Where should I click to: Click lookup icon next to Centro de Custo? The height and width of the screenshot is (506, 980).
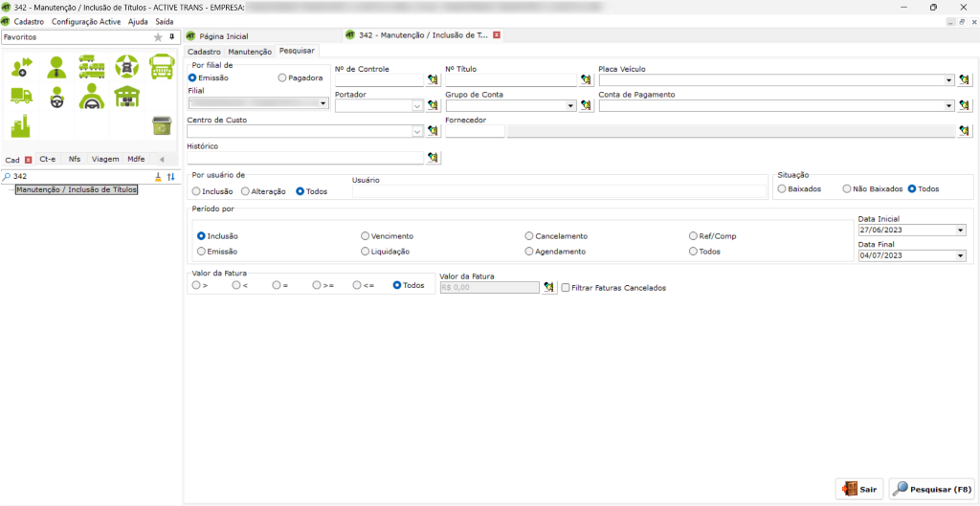point(434,131)
